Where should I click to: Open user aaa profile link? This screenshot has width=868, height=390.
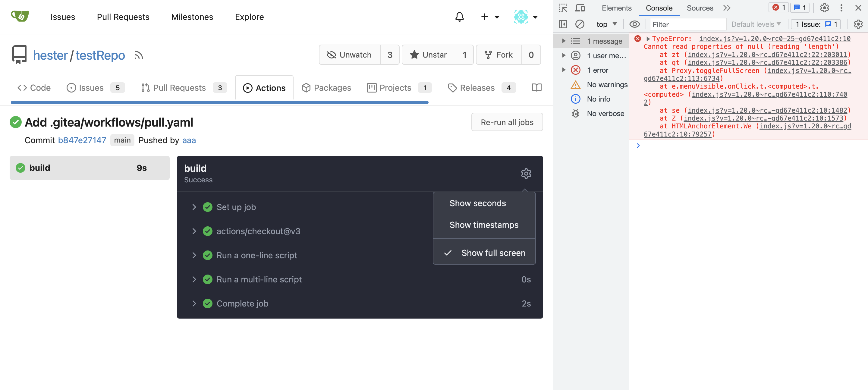pyautogui.click(x=189, y=140)
